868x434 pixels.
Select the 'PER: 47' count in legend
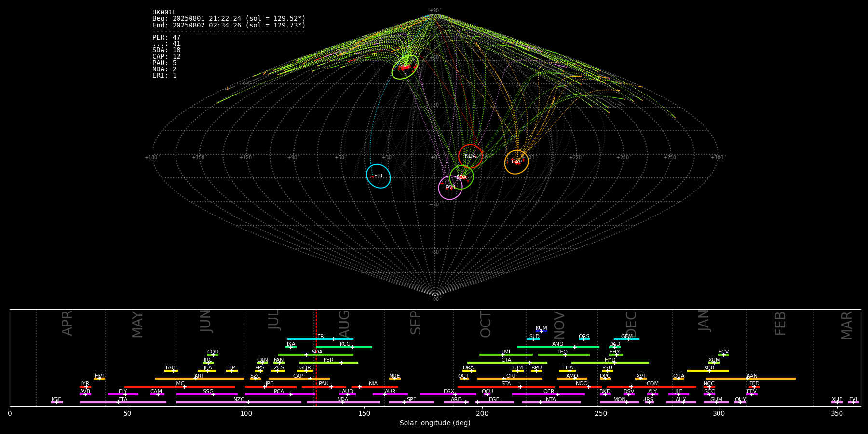click(166, 38)
